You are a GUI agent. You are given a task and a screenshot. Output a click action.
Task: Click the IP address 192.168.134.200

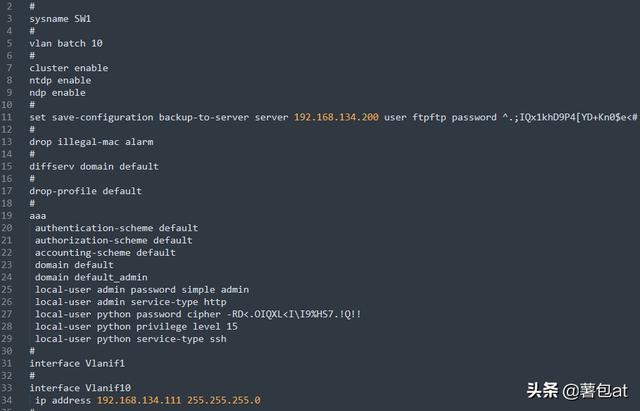click(x=336, y=117)
